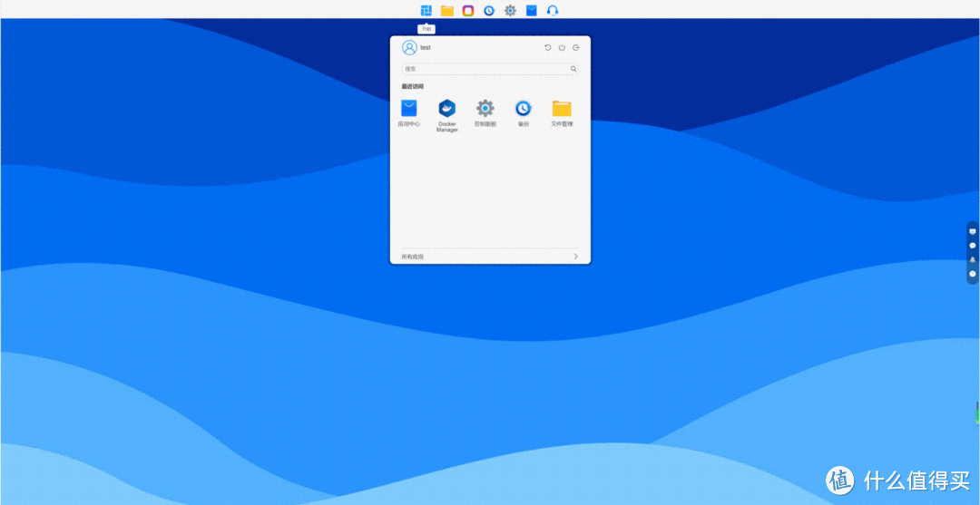Click the logout icon beside power button
Viewport: 980px width, 505px height.
(575, 48)
